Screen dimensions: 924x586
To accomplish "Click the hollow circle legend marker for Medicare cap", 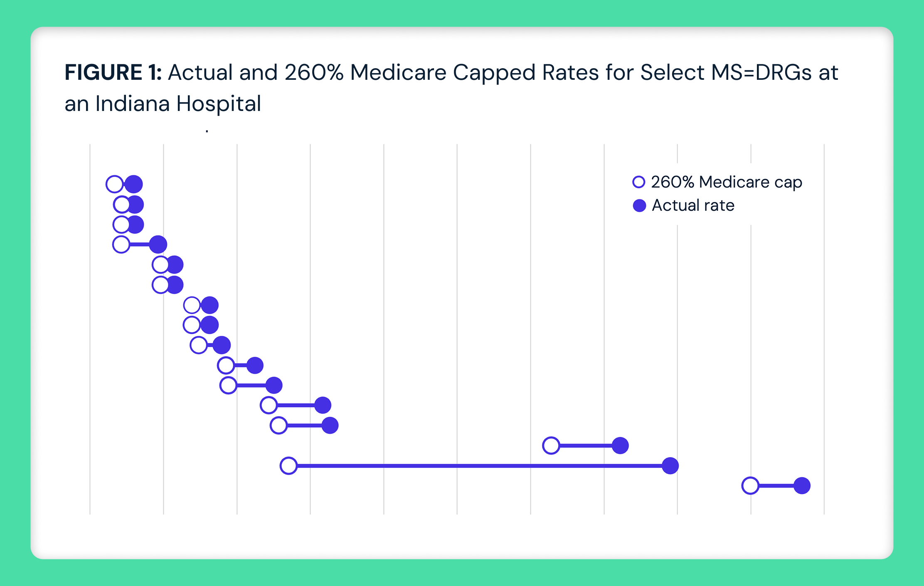I will [x=638, y=182].
